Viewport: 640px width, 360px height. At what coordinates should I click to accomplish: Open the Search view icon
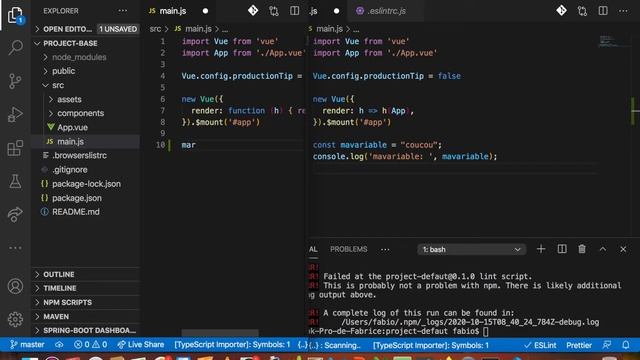pyautogui.click(x=15, y=47)
